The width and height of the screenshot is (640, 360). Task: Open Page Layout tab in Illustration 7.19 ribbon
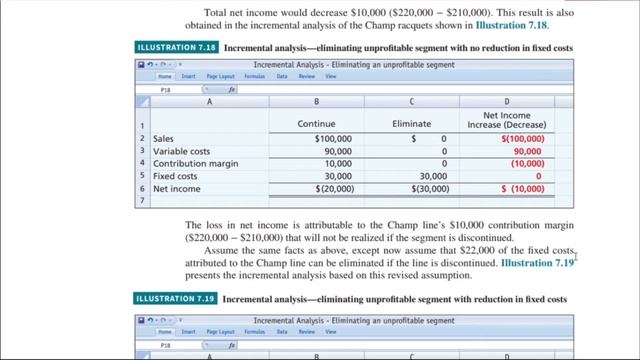[x=220, y=332]
